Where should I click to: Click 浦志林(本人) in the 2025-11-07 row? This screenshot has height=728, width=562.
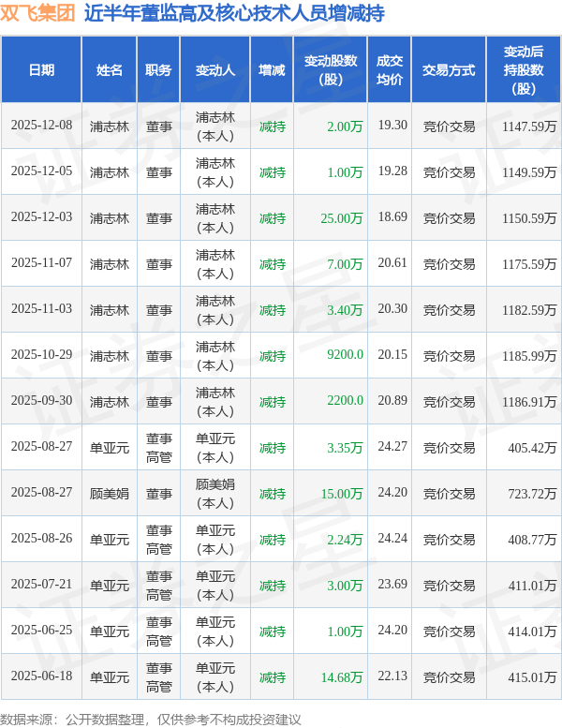point(215,264)
